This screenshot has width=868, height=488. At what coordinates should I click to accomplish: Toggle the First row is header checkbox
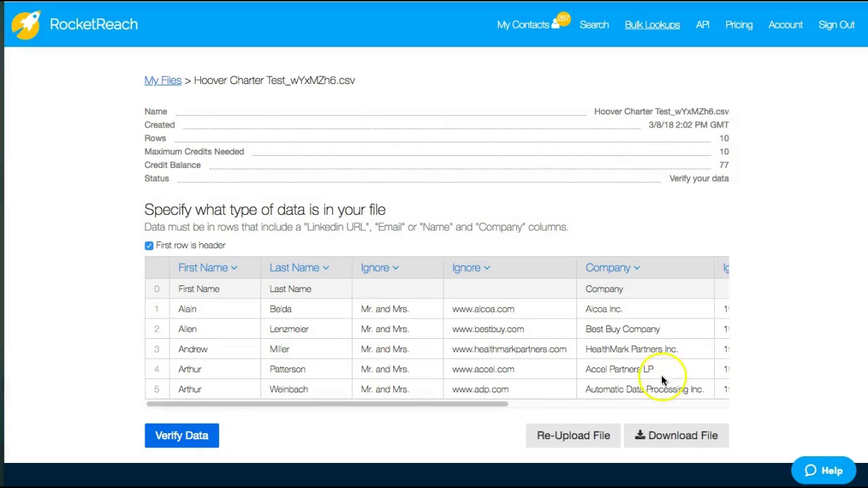(149, 245)
